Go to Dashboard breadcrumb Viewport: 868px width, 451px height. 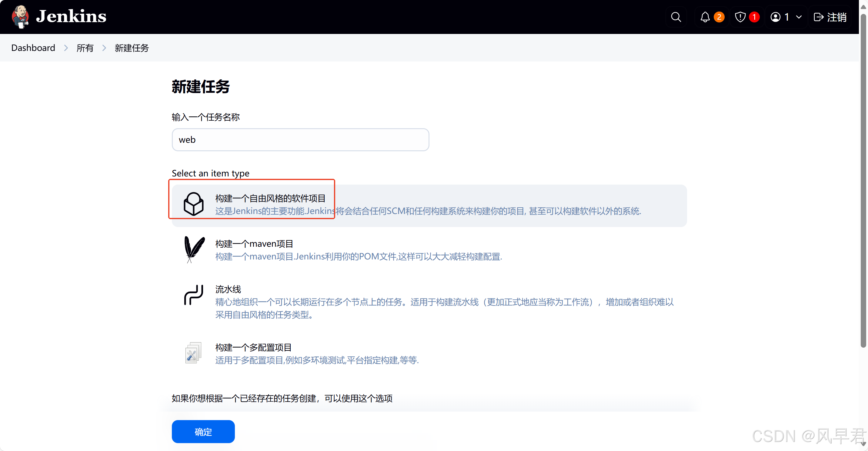click(x=33, y=48)
